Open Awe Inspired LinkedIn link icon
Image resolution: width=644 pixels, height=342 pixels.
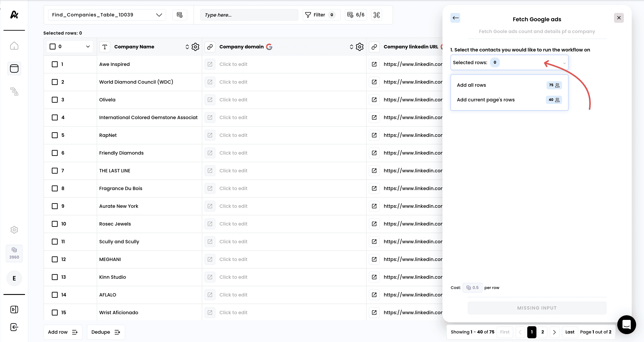click(x=374, y=64)
